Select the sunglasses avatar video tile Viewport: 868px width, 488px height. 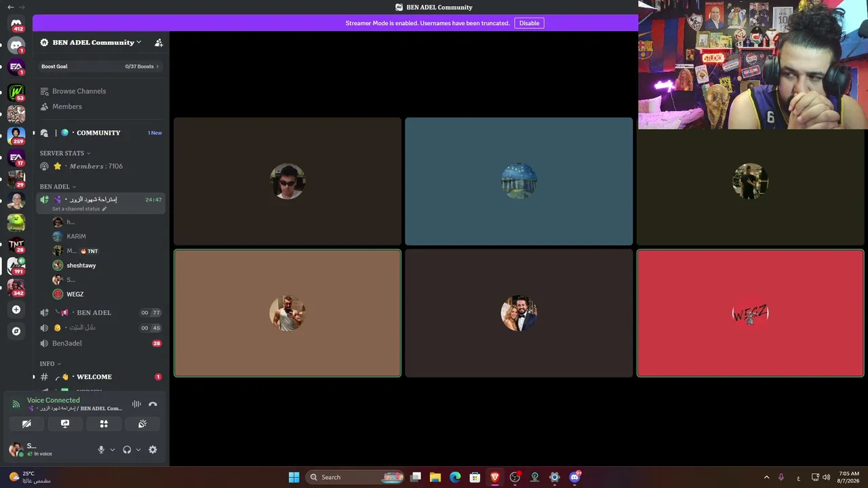coord(288,181)
